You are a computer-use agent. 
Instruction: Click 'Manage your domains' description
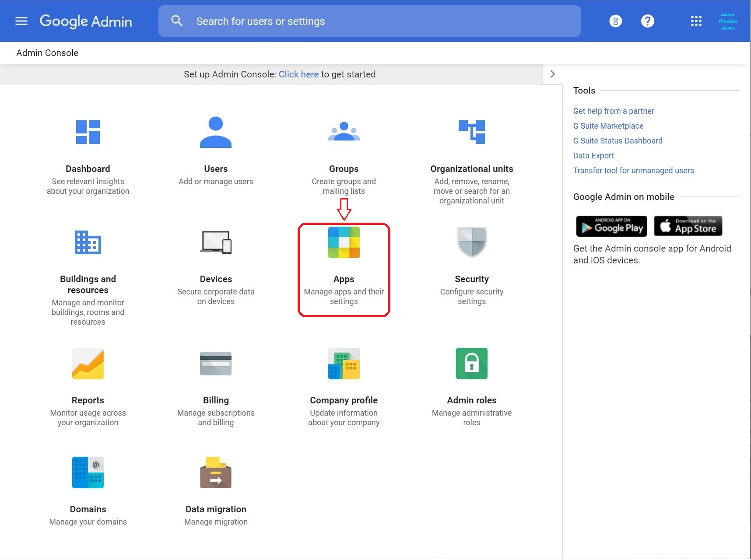88,522
